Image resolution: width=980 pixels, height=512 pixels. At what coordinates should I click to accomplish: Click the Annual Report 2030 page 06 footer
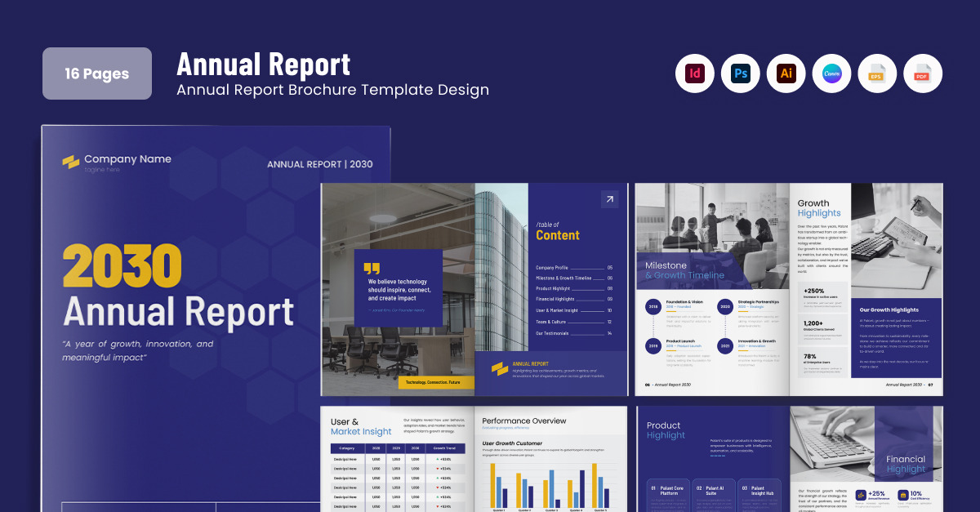click(x=668, y=385)
